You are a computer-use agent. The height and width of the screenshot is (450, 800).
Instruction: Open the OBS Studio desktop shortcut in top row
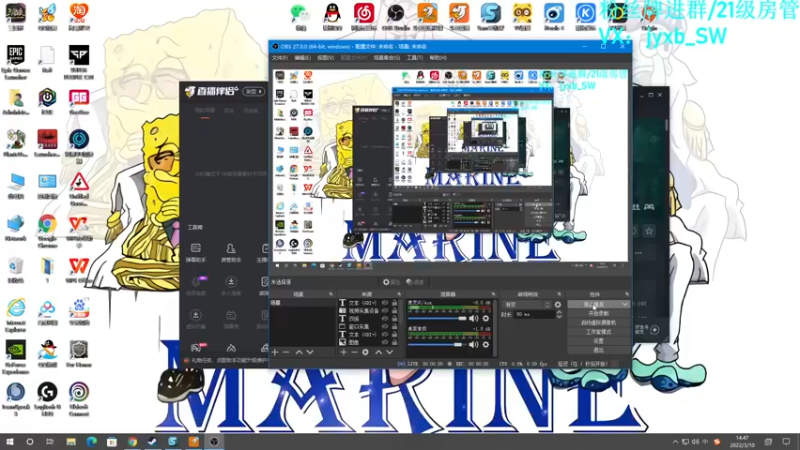click(395, 17)
